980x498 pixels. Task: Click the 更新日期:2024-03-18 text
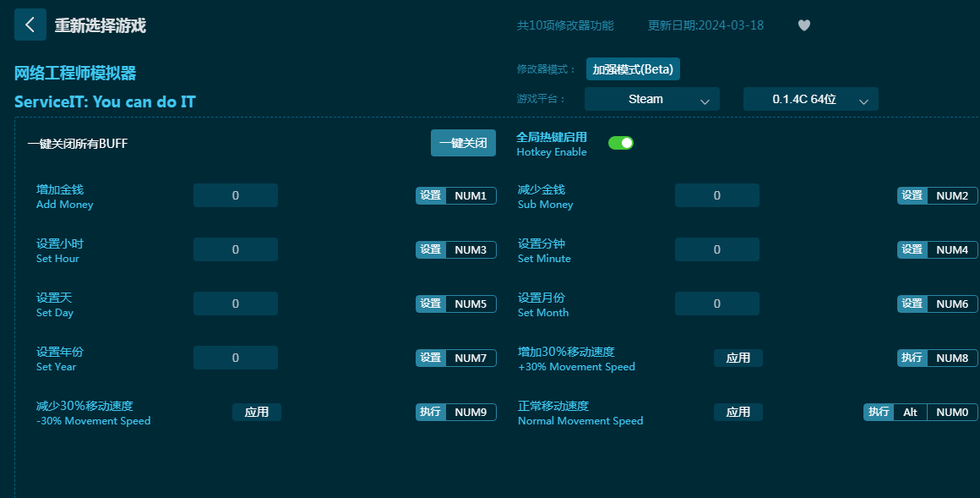(705, 25)
